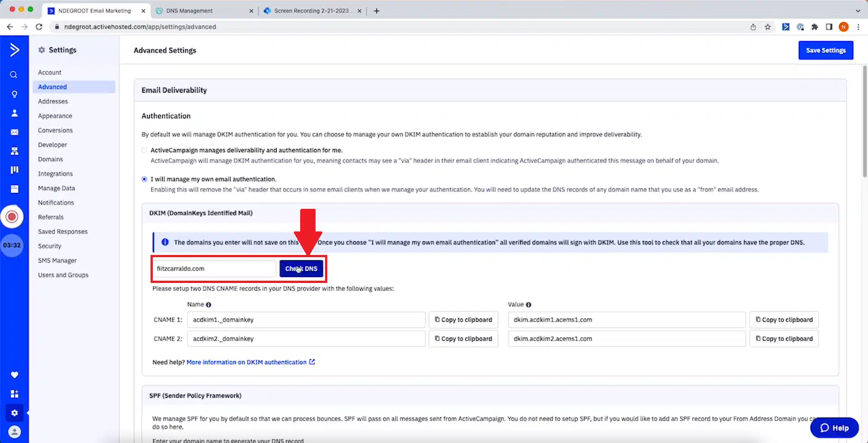Click info icon next to Name label
Image resolution: width=868 pixels, height=443 pixels.
point(208,305)
